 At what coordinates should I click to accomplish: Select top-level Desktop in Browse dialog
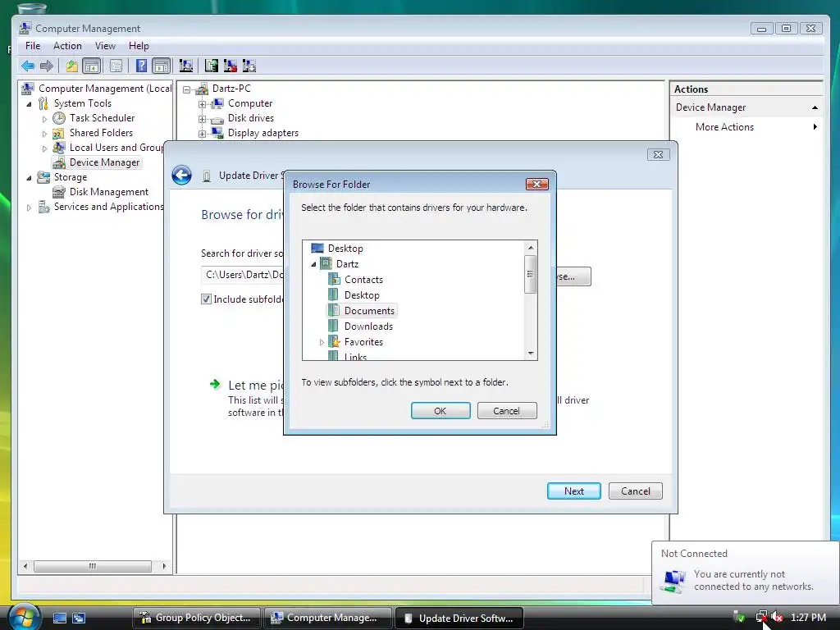tap(345, 249)
